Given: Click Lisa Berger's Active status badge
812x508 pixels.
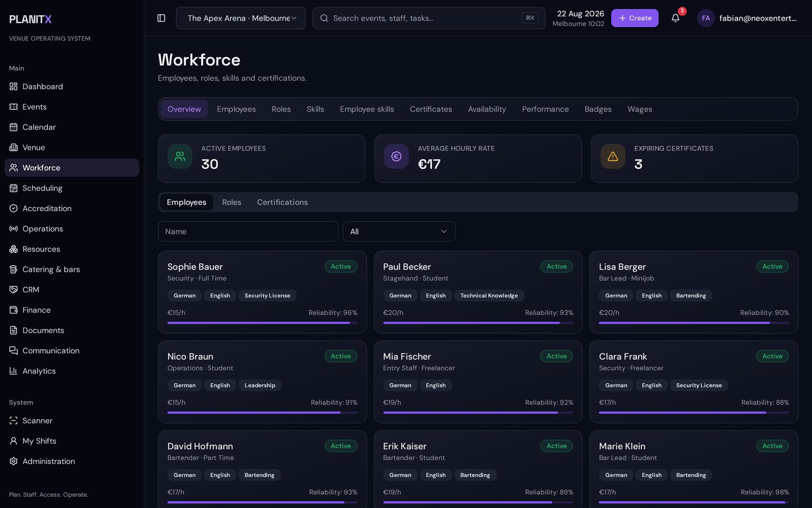Looking at the screenshot, I should [x=773, y=266].
